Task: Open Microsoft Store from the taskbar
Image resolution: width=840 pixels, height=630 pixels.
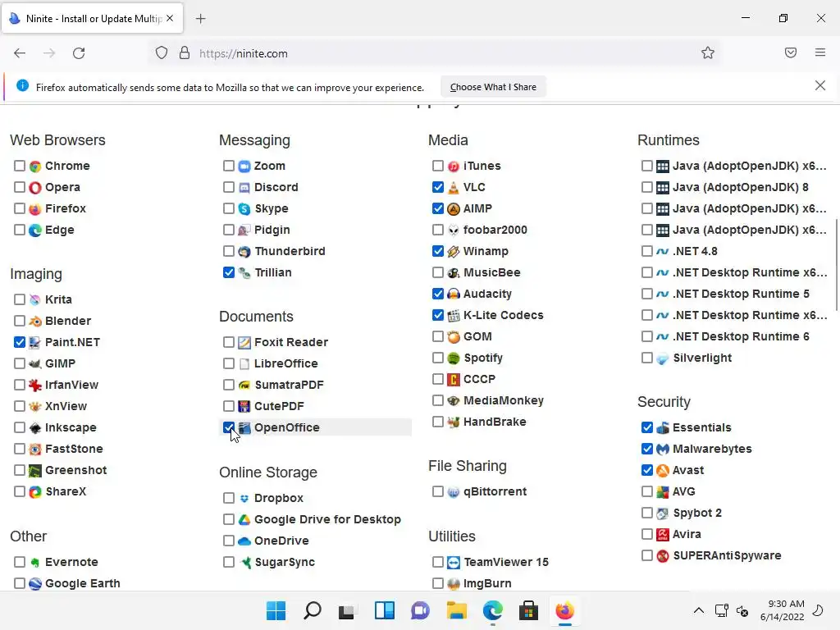Action: pos(529,610)
